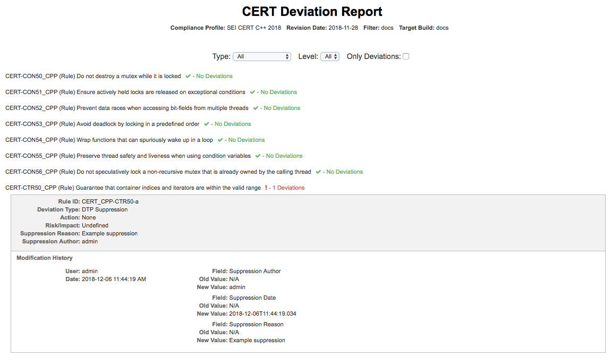Click the green checkmark for CERT-CON52_CPP
The image size is (611, 364).
(x=256, y=108)
